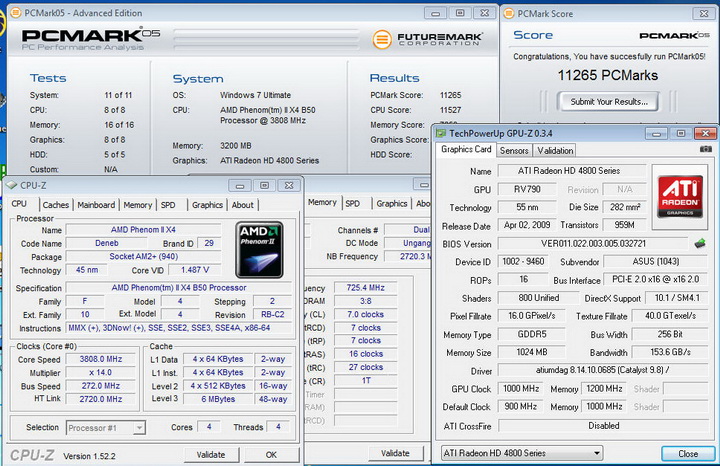Click the Driver field in GPU-Z
Viewport: 720px width, 466px height.
click(602, 370)
